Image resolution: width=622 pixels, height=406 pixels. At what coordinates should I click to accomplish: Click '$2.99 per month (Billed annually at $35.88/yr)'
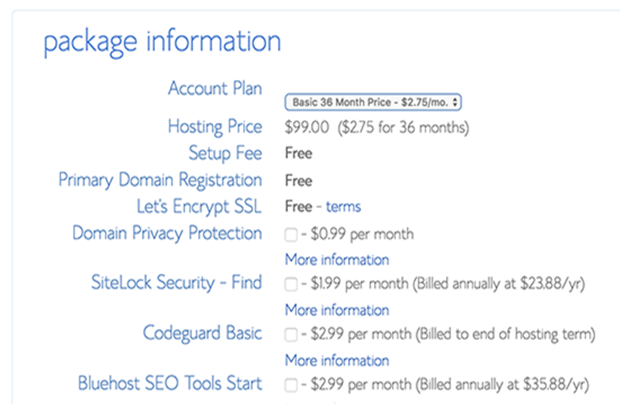(450, 385)
